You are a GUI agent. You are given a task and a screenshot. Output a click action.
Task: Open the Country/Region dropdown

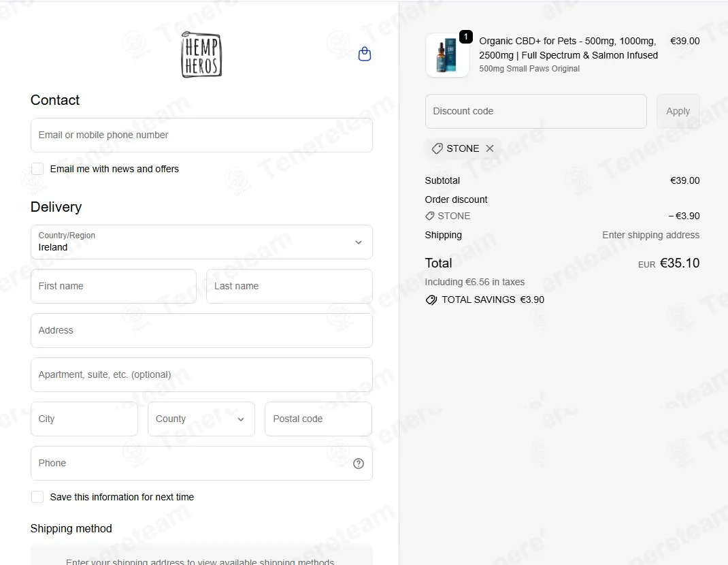[201, 242]
